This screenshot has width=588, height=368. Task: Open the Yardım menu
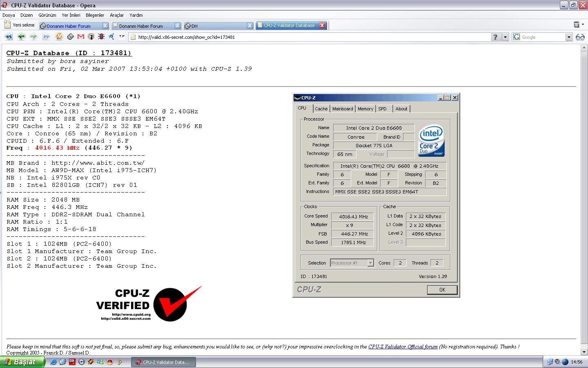click(136, 15)
